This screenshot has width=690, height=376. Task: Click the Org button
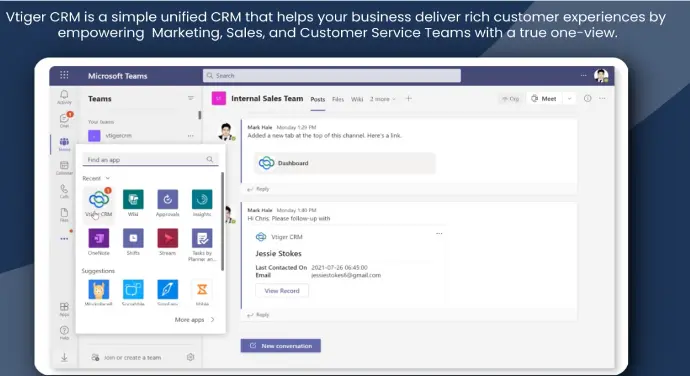pyautogui.click(x=510, y=99)
